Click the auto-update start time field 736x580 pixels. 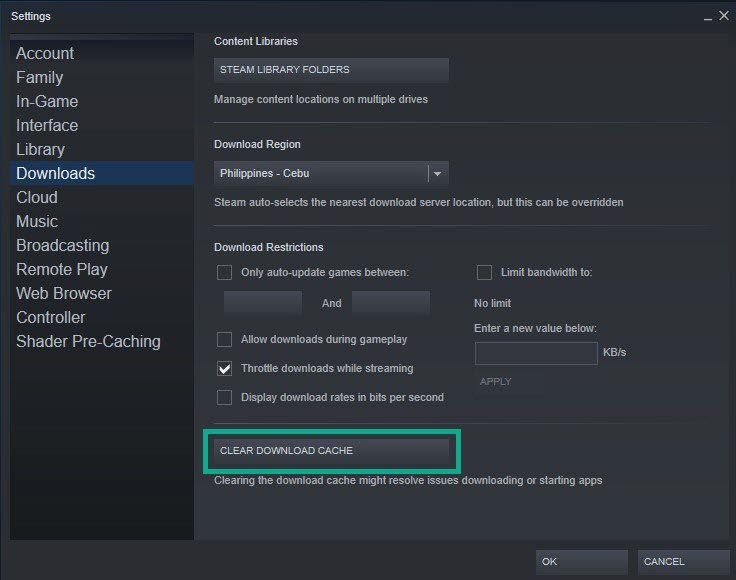[263, 303]
